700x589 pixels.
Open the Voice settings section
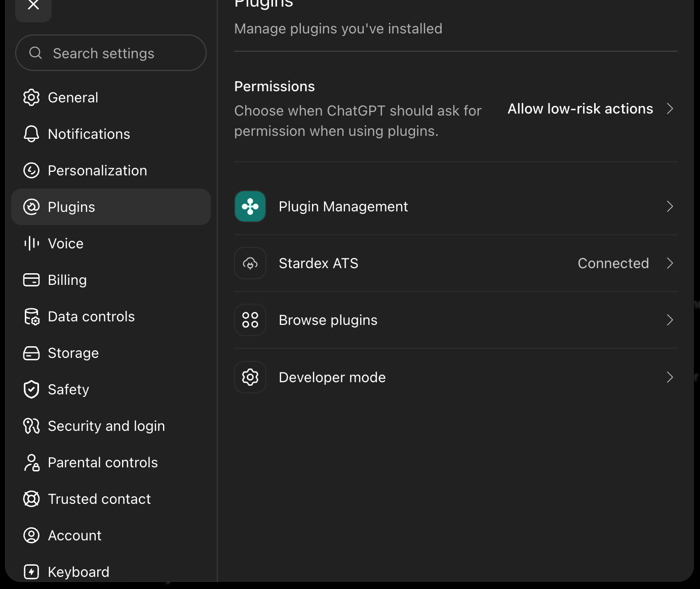111,243
